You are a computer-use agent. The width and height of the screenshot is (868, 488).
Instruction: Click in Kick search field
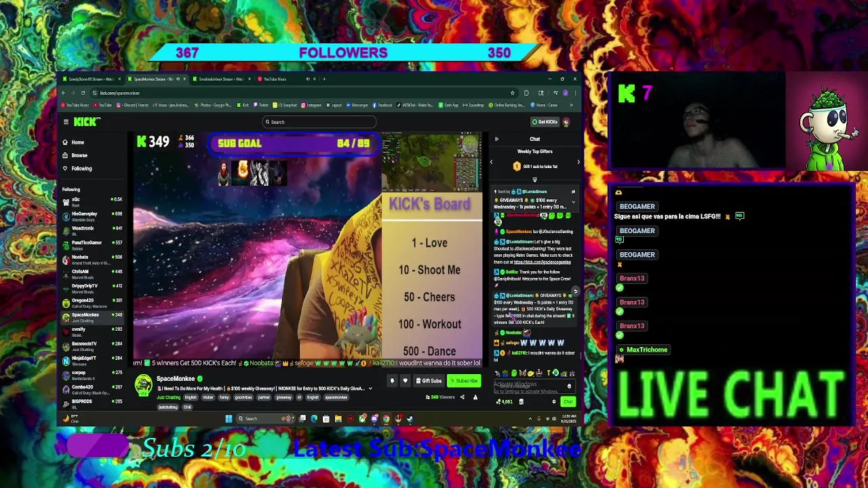[319, 122]
